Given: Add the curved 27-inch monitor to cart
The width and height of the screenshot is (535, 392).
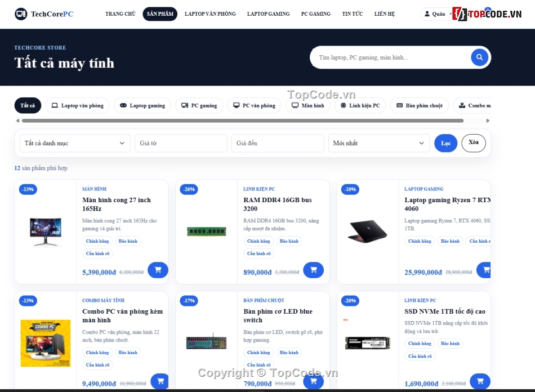Looking at the screenshot, I should coord(158,270).
